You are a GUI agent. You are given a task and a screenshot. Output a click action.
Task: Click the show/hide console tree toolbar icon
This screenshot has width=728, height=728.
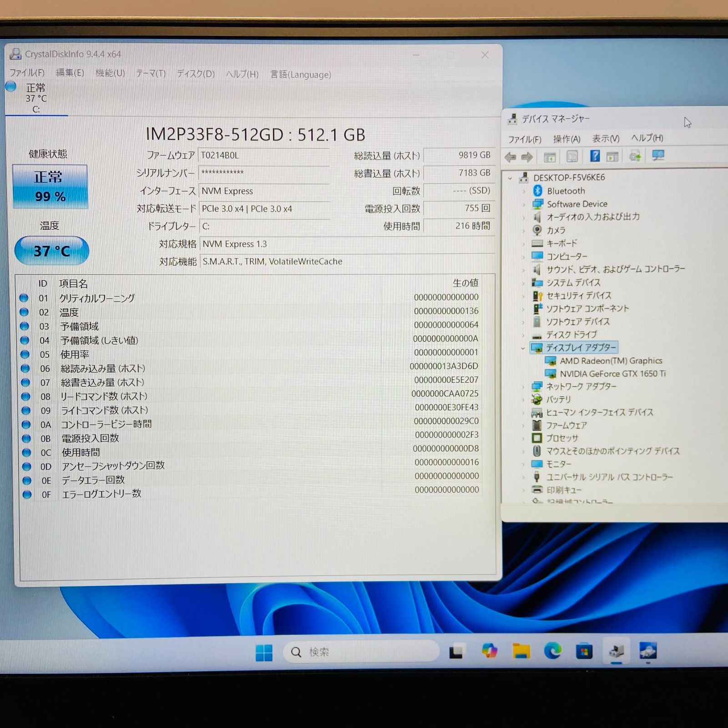coord(550,157)
